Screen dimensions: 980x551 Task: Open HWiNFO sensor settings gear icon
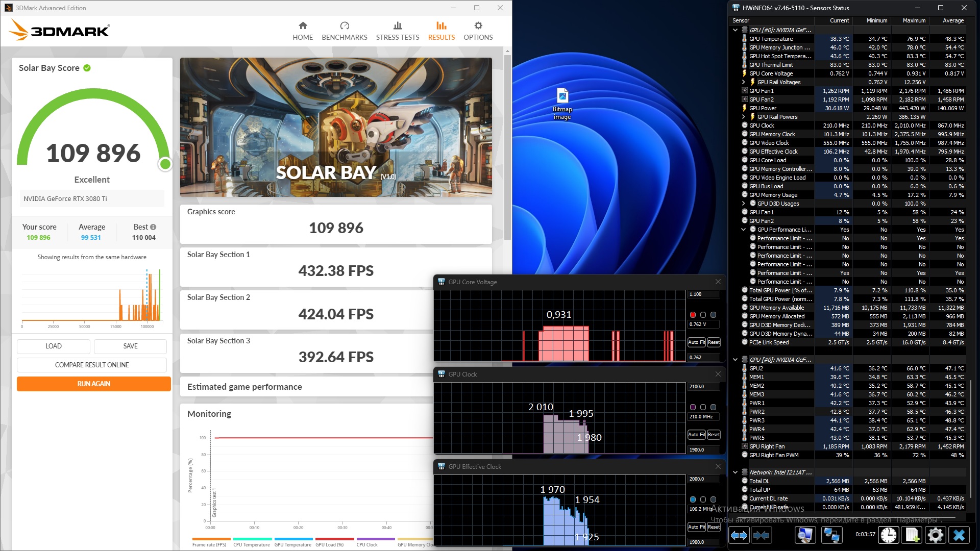tap(935, 535)
